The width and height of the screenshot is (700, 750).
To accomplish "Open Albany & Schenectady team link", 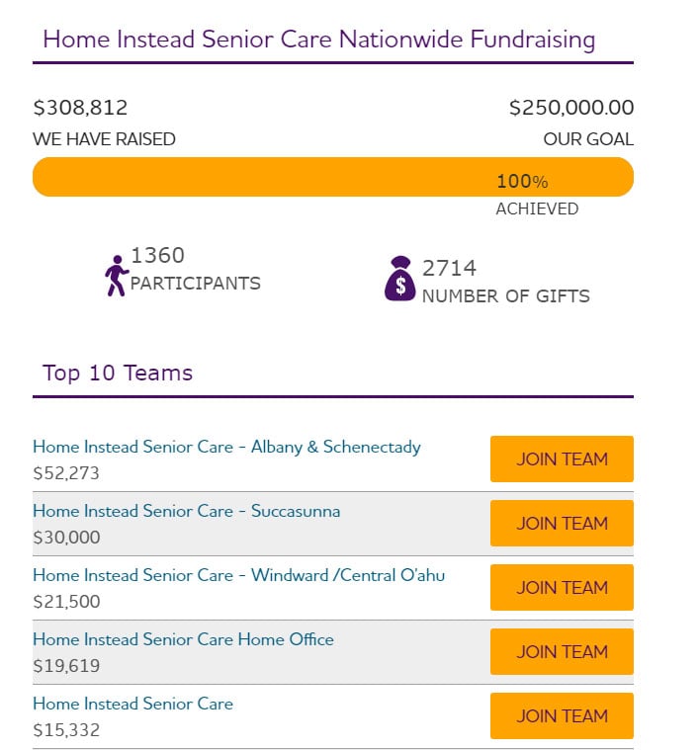I will 226,448.
